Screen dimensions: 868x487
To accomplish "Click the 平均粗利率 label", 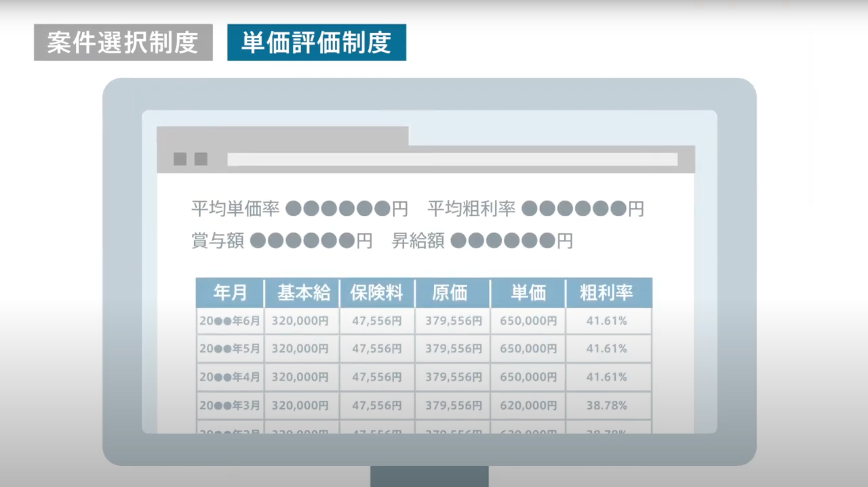I will tap(471, 209).
